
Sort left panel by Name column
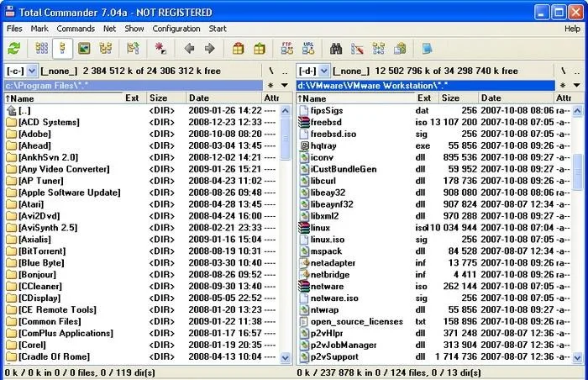click(x=63, y=98)
